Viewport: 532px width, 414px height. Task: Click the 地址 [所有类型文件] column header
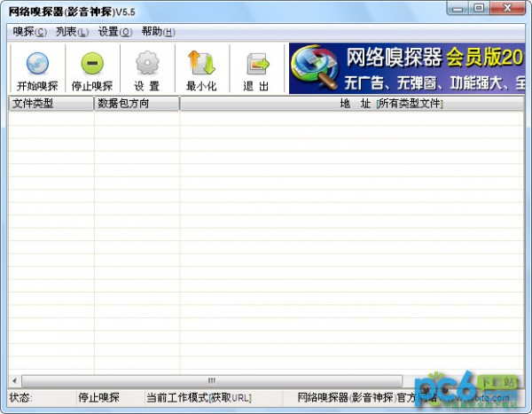pyautogui.click(x=351, y=103)
